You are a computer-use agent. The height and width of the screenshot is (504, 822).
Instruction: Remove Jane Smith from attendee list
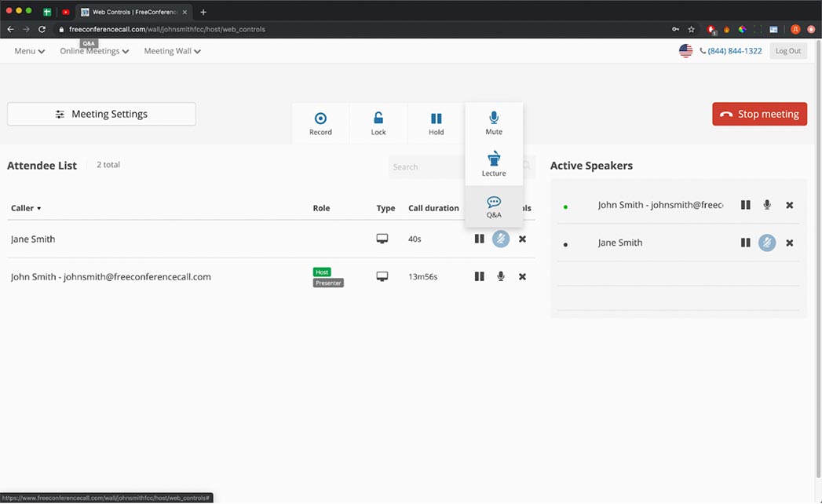(522, 239)
